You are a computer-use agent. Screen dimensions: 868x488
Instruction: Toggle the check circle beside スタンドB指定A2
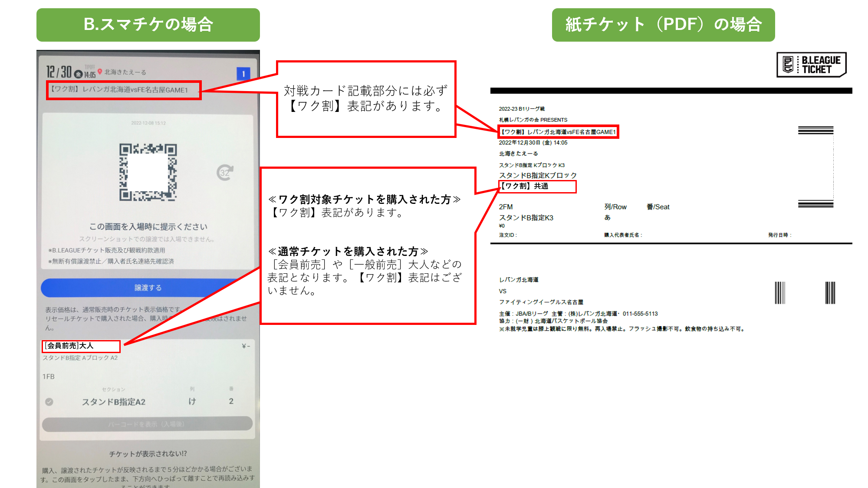49,402
